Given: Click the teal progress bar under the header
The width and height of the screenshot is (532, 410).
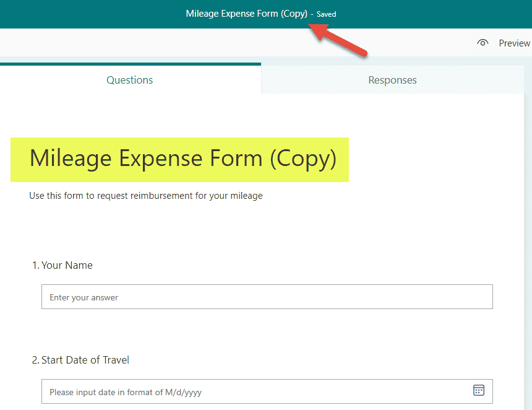Looking at the screenshot, I should pyautogui.click(x=131, y=64).
